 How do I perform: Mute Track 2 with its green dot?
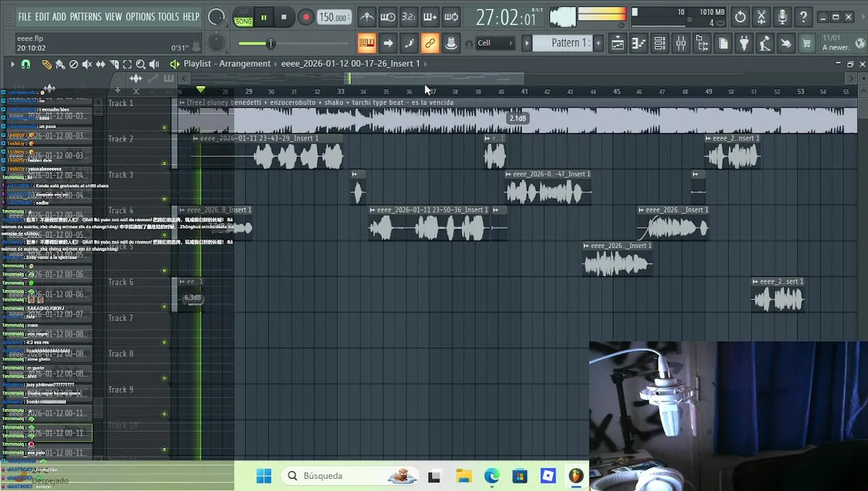[x=164, y=163]
